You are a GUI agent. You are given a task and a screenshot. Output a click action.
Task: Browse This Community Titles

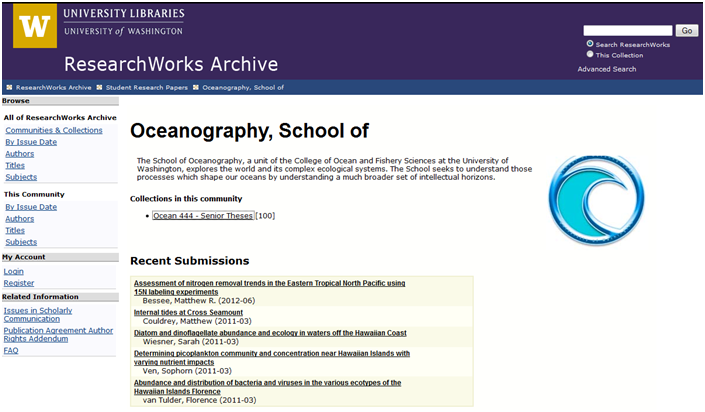(15, 230)
